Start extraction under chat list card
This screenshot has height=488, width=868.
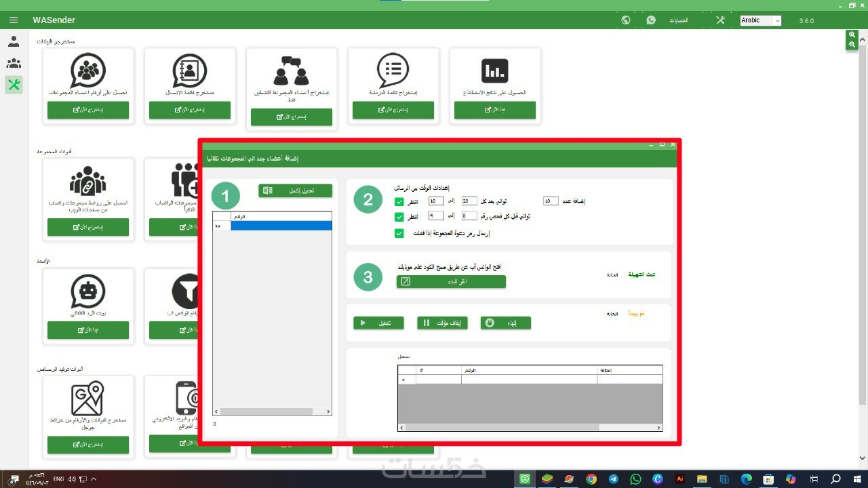click(393, 110)
